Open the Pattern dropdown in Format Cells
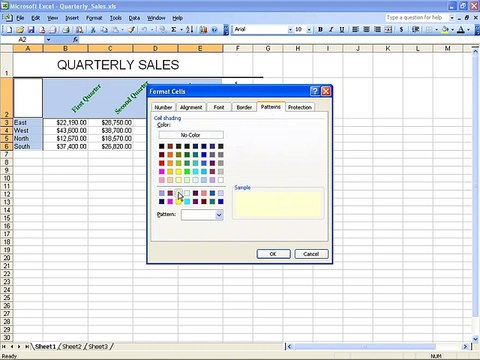The width and height of the screenshot is (480, 360). 219,215
